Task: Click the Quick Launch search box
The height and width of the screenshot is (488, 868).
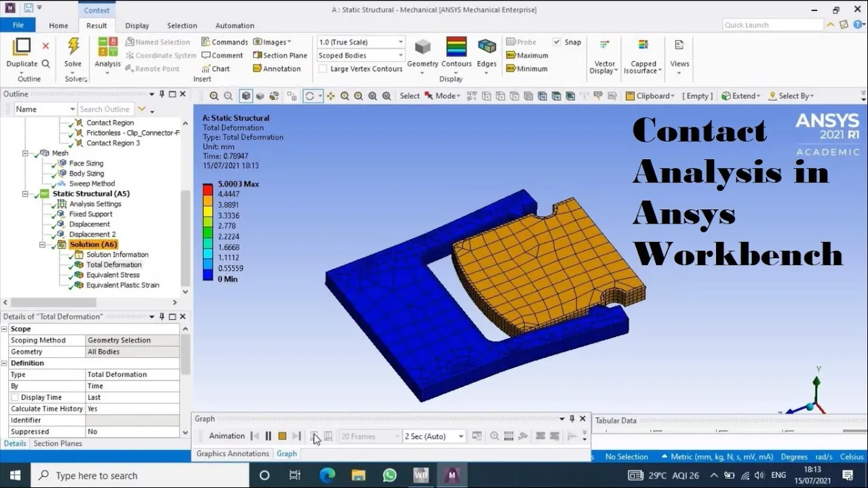Action: pos(772,25)
